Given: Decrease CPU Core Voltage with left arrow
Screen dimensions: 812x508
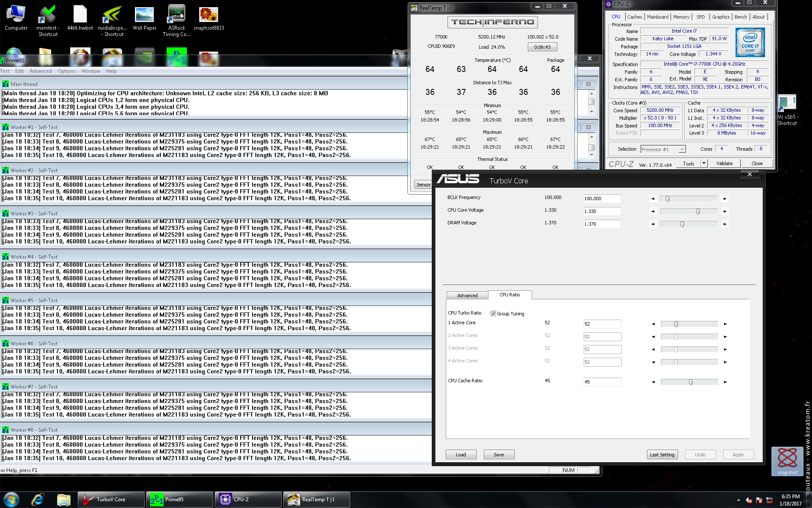Looking at the screenshot, I should click(653, 211).
